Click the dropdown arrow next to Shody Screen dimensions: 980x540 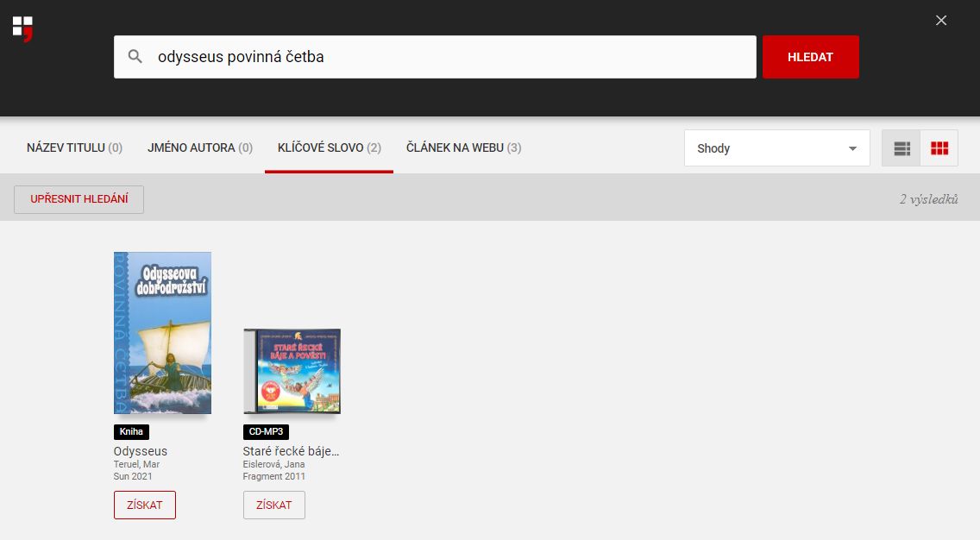click(853, 148)
